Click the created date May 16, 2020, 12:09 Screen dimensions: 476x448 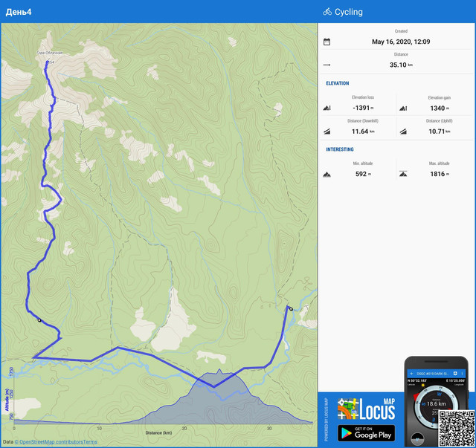tap(401, 42)
